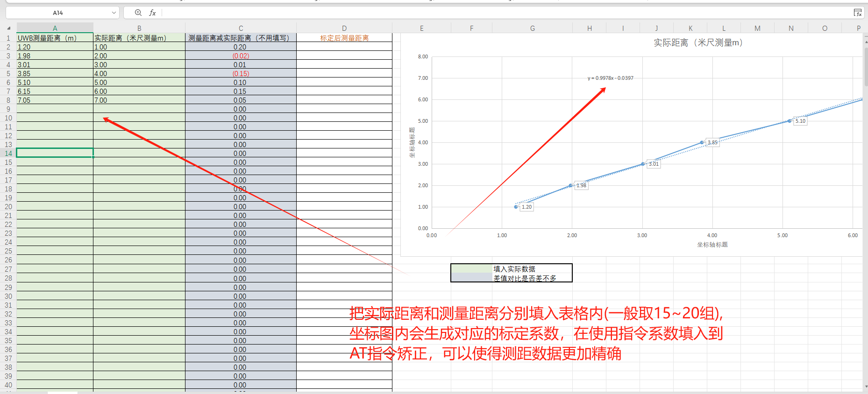Select column A header

[x=55, y=28]
